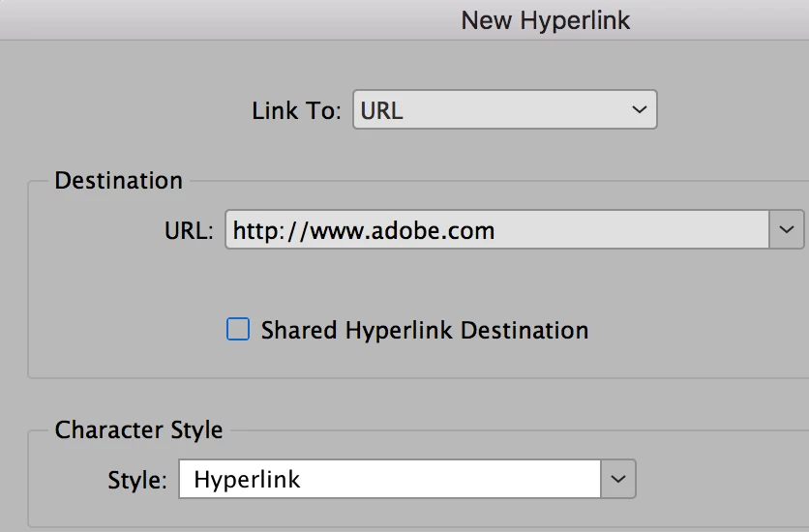This screenshot has height=532, width=809.
Task: Click the URL: label in Destination
Action: coord(189,230)
